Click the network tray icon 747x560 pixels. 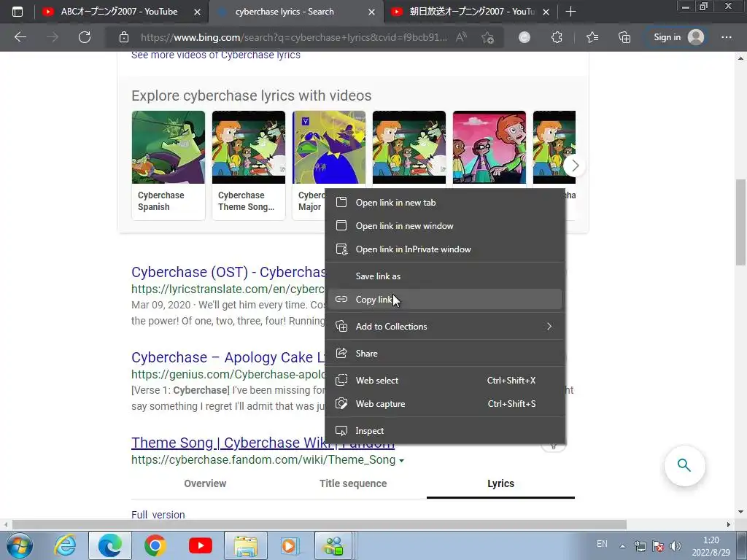click(x=640, y=546)
